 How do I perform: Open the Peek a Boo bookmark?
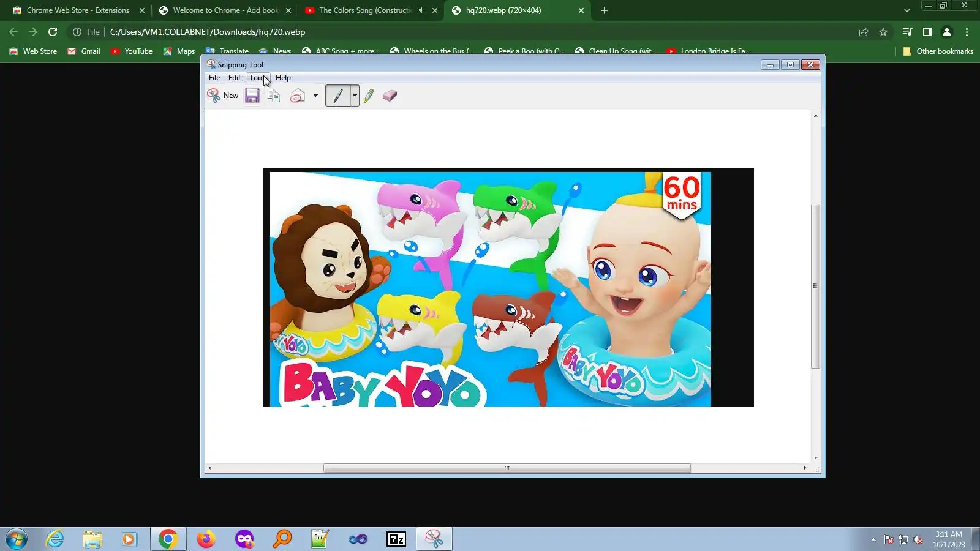click(x=524, y=51)
